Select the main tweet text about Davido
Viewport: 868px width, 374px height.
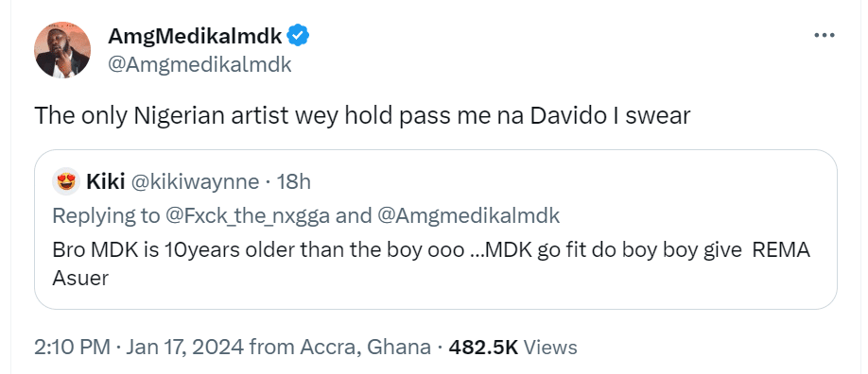pos(362,115)
